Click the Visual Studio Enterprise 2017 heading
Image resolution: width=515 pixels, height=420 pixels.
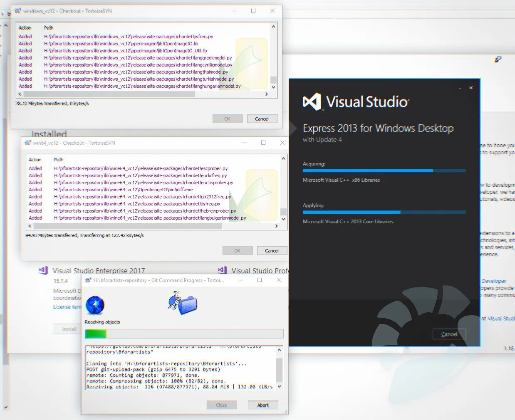pyautogui.click(x=99, y=271)
